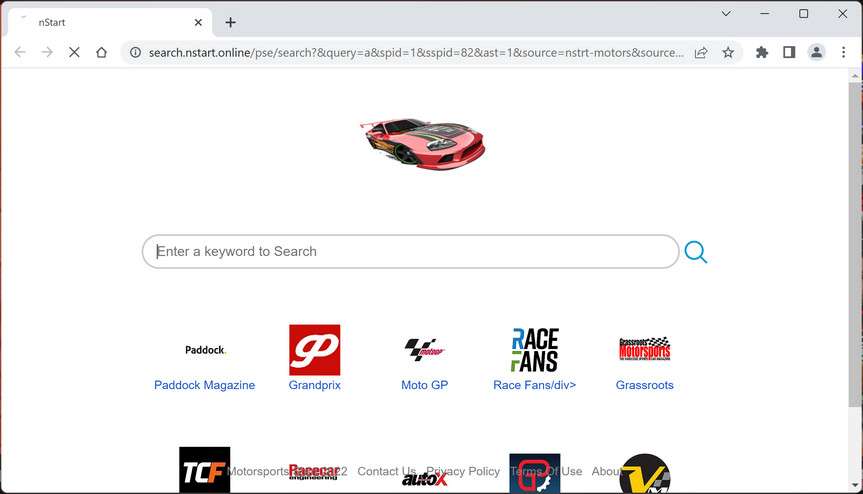This screenshot has height=494, width=863.
Task: Click the Race Fans logo thumbnail
Action: tap(534, 350)
